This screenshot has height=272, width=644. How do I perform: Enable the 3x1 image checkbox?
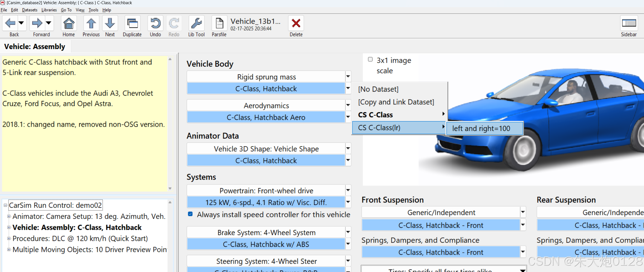[370, 59]
